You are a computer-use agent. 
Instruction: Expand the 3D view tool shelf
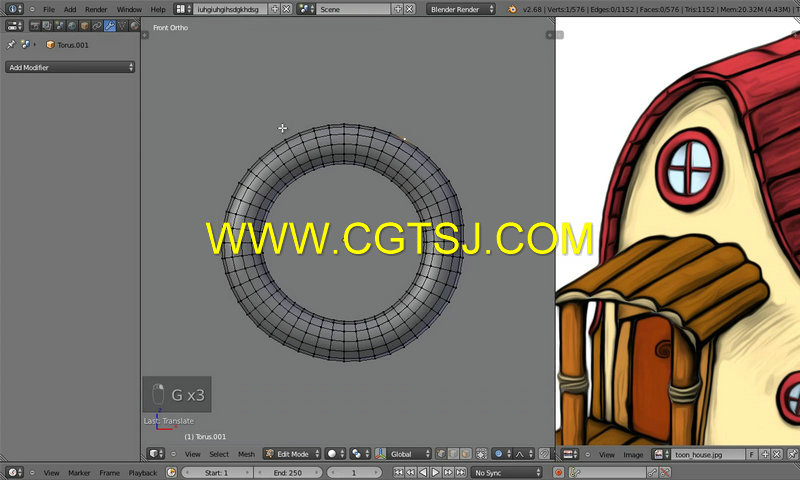tap(145, 35)
